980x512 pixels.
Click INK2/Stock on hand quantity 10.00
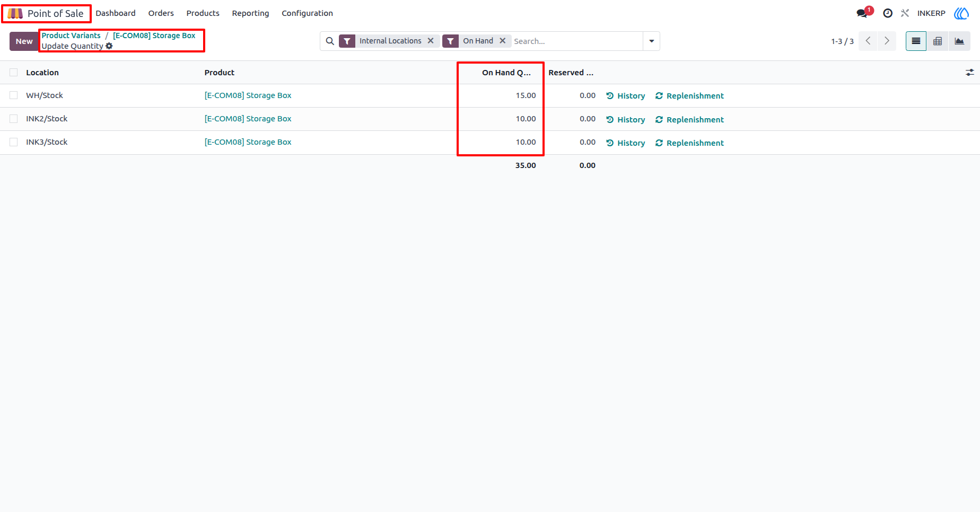(526, 119)
